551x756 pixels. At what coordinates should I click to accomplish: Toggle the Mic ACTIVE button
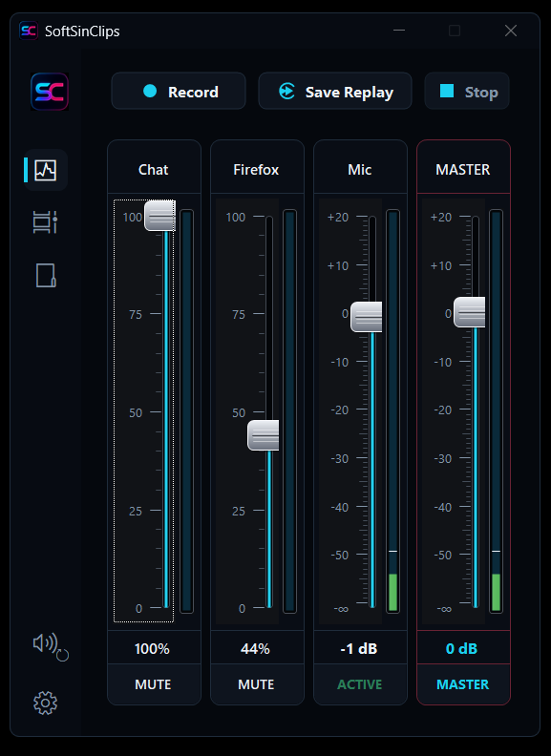point(360,684)
